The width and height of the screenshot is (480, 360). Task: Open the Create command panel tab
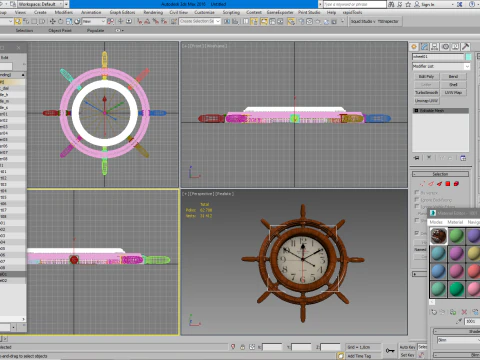click(414, 47)
